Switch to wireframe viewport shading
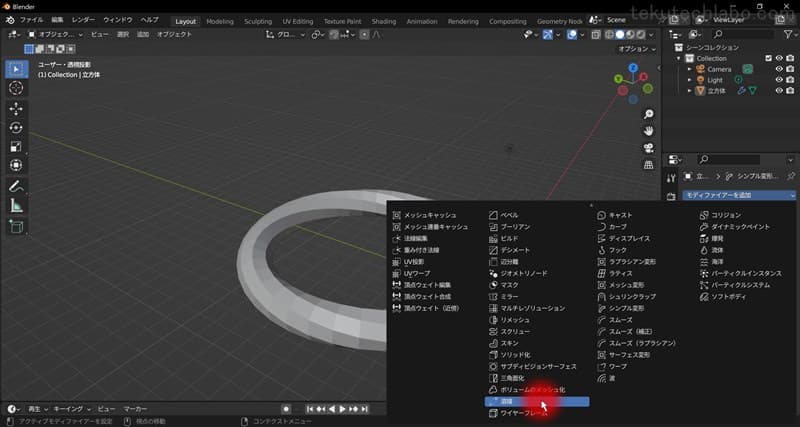800x427 pixels. pyautogui.click(x=609, y=35)
